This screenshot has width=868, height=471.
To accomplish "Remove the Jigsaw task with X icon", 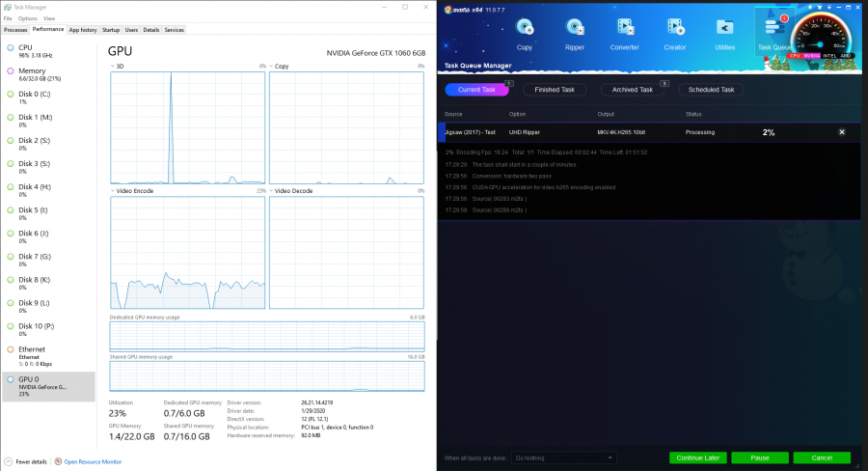I will tap(841, 132).
